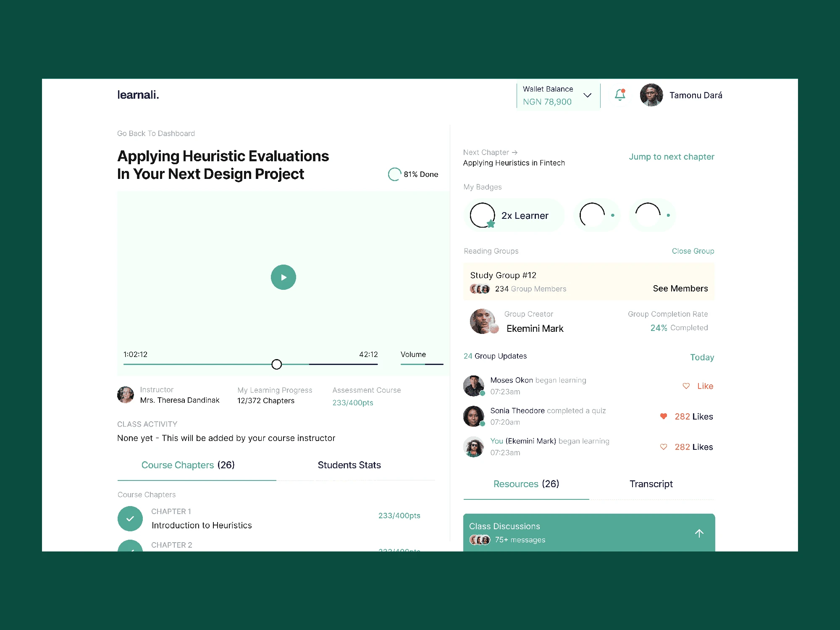Click the Class Discussions member avatars
The height and width of the screenshot is (630, 840).
(x=480, y=540)
